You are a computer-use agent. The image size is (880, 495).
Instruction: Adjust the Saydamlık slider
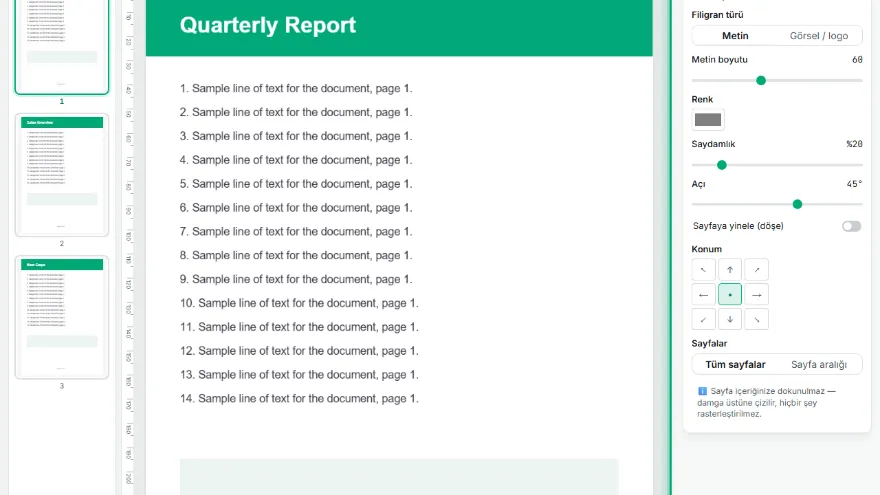click(x=777, y=165)
